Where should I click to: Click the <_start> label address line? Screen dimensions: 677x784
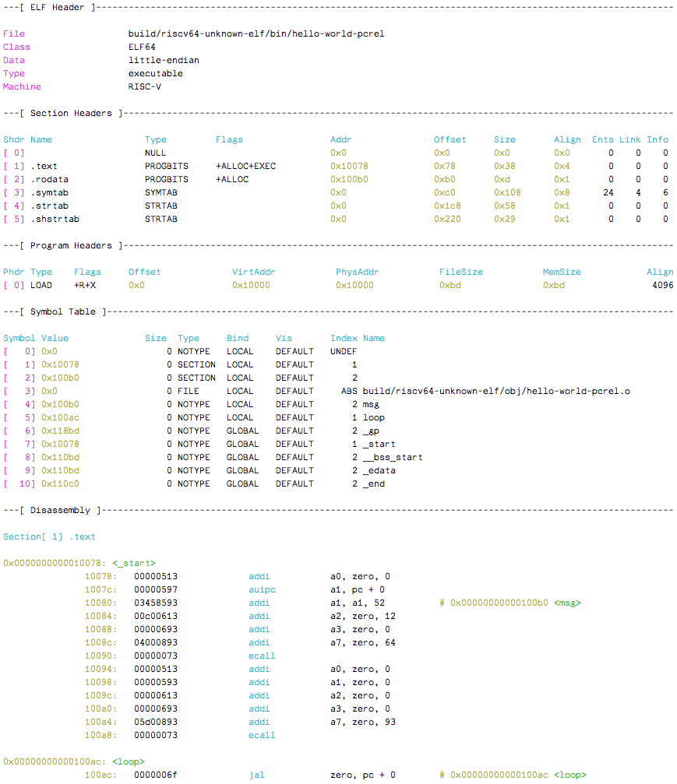pyautogui.click(x=79, y=564)
